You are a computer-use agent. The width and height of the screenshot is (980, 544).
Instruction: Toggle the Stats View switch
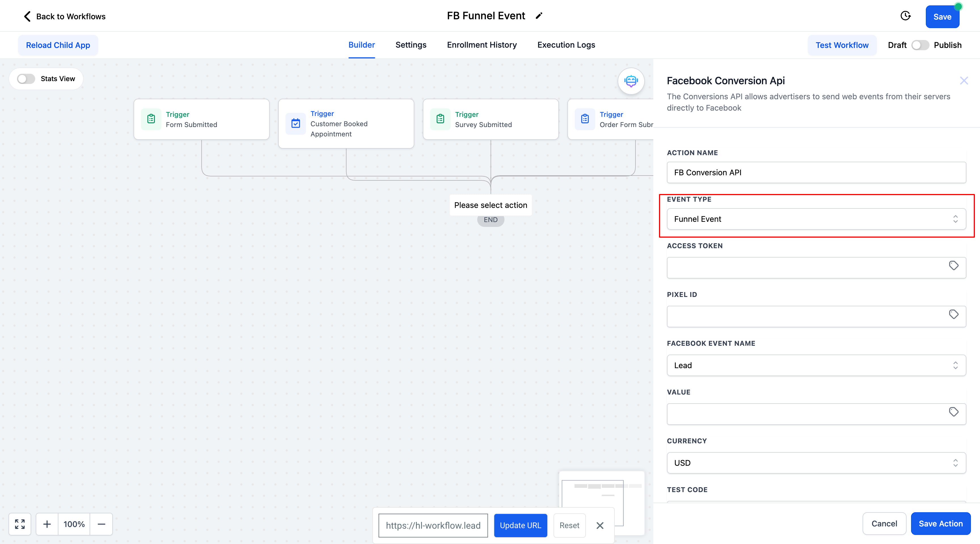tap(26, 79)
